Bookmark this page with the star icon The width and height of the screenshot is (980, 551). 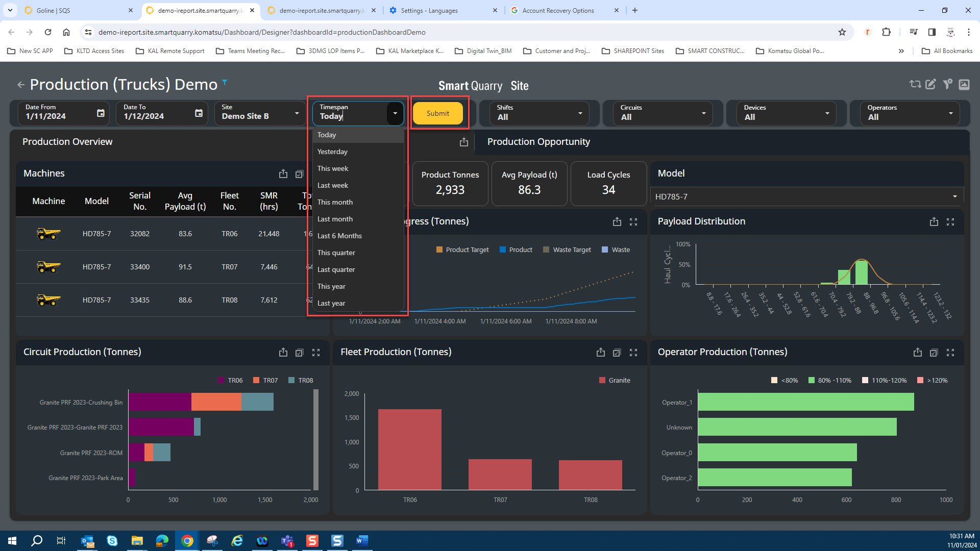pos(842,32)
